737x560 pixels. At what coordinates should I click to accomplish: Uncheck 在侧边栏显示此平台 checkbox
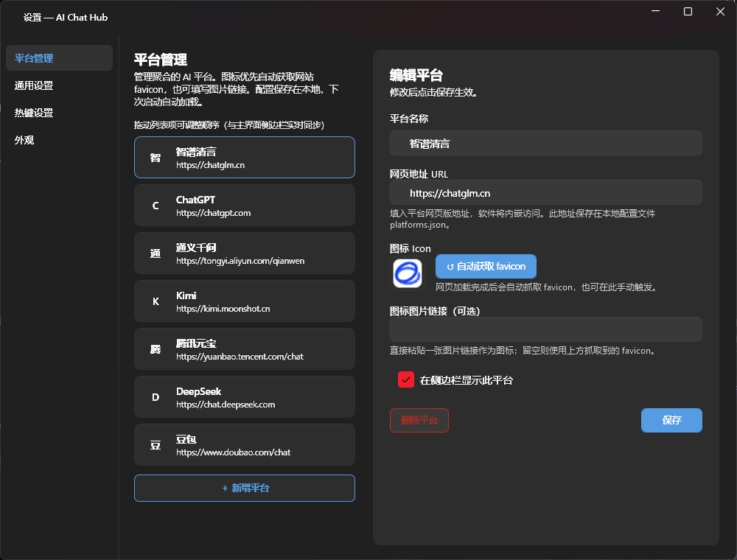click(406, 379)
